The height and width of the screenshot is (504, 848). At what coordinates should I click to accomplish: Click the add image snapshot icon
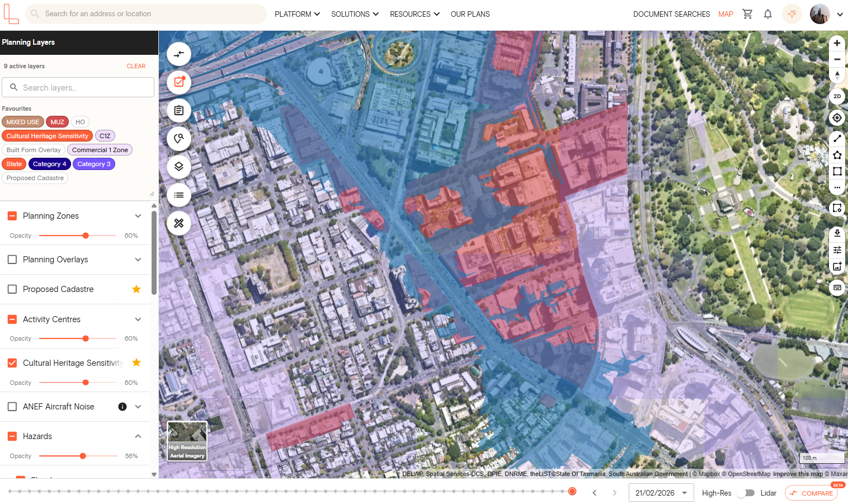[x=837, y=266]
